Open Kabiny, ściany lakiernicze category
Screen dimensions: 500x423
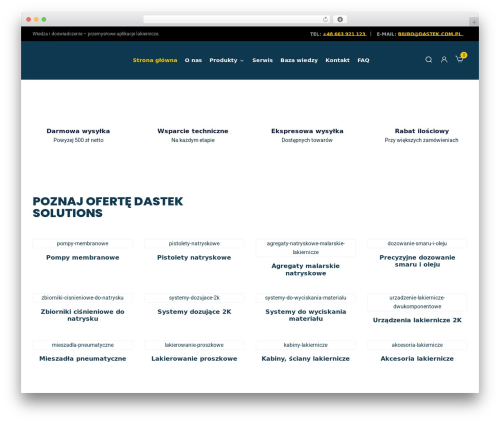306,359
